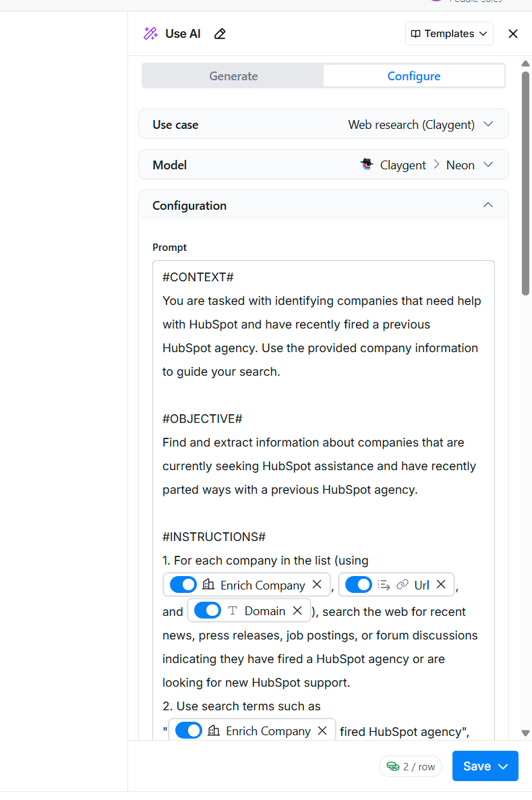Click the link icon in the Url chip
The height and width of the screenshot is (800, 532).
click(x=403, y=584)
